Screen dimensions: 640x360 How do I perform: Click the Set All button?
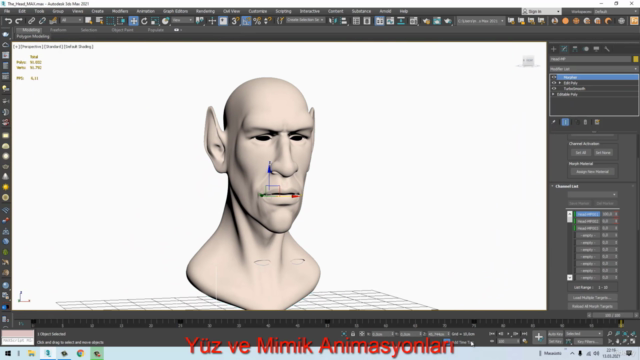tap(580, 153)
